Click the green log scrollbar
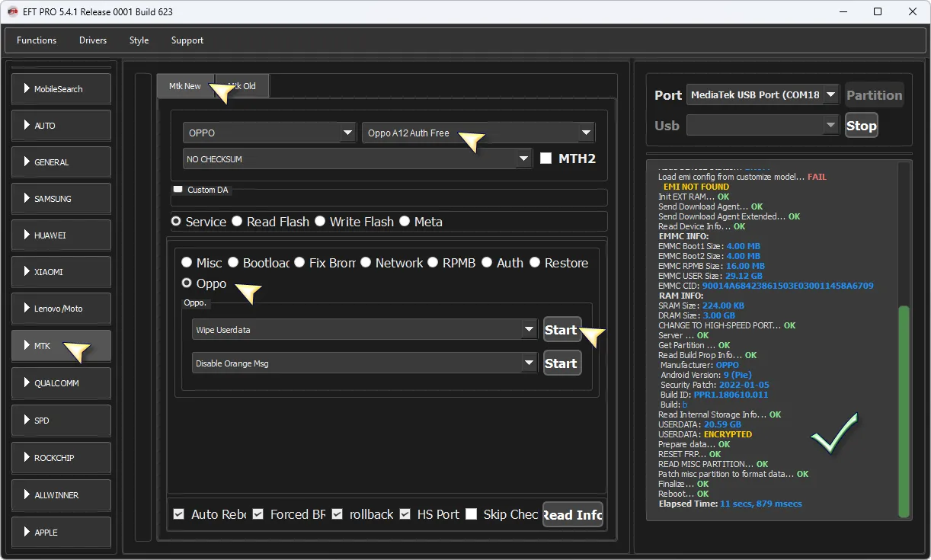Screen dimensions: 931x560 (x=904, y=411)
